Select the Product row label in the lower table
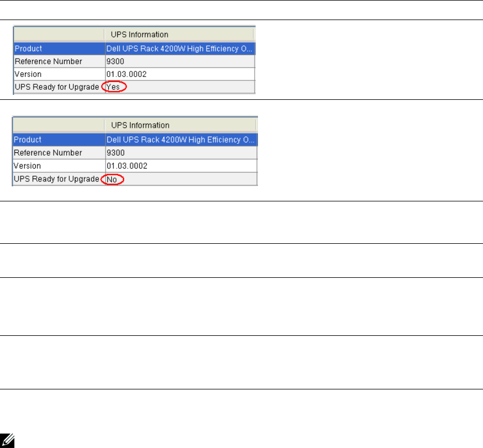This screenshot has height=448, width=483. (27, 139)
